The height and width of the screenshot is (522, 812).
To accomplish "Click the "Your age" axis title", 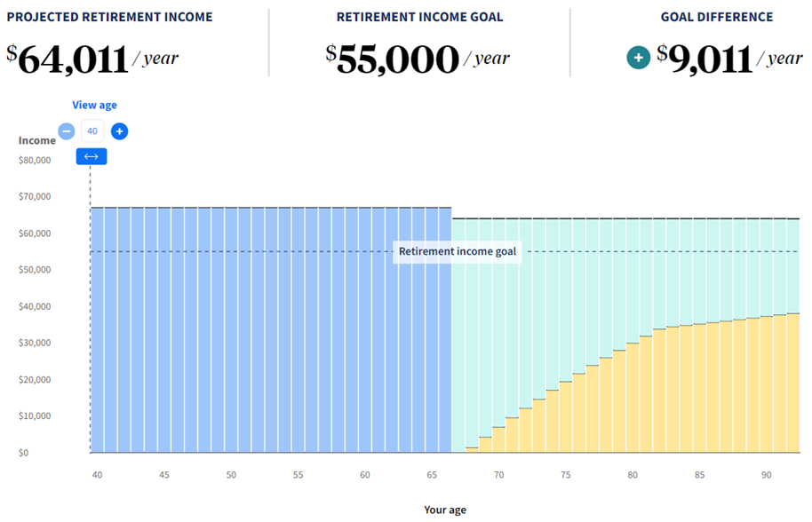I will [x=445, y=510].
